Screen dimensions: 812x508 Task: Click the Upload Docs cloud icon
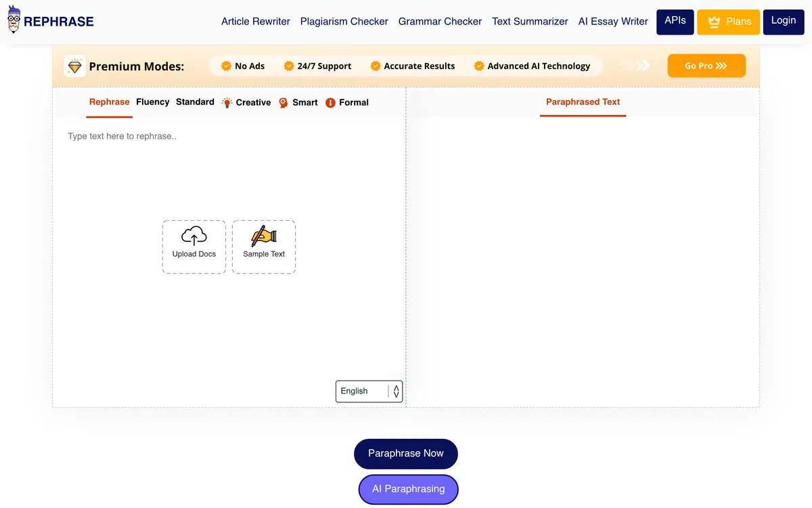[194, 236]
